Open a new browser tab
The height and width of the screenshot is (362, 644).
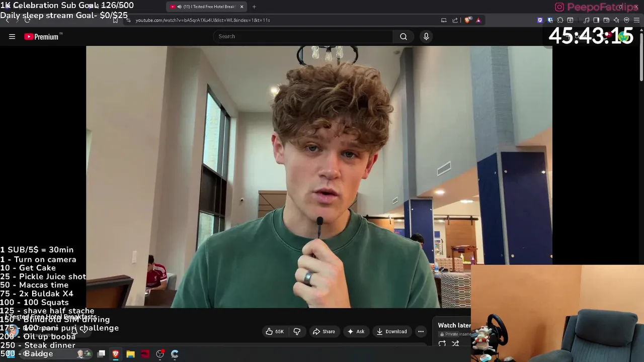tap(254, 7)
